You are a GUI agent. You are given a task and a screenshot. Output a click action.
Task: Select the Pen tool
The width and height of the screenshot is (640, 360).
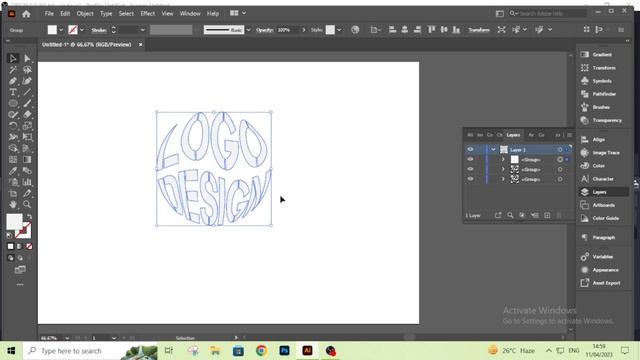tap(13, 81)
